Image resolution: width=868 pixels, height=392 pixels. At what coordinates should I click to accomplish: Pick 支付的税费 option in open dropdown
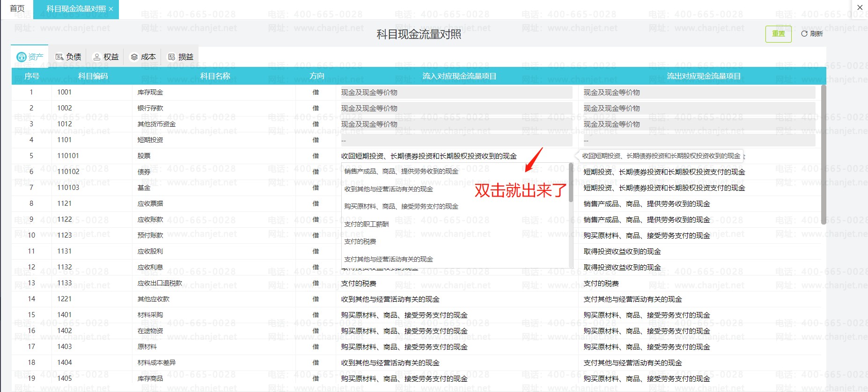pos(360,241)
